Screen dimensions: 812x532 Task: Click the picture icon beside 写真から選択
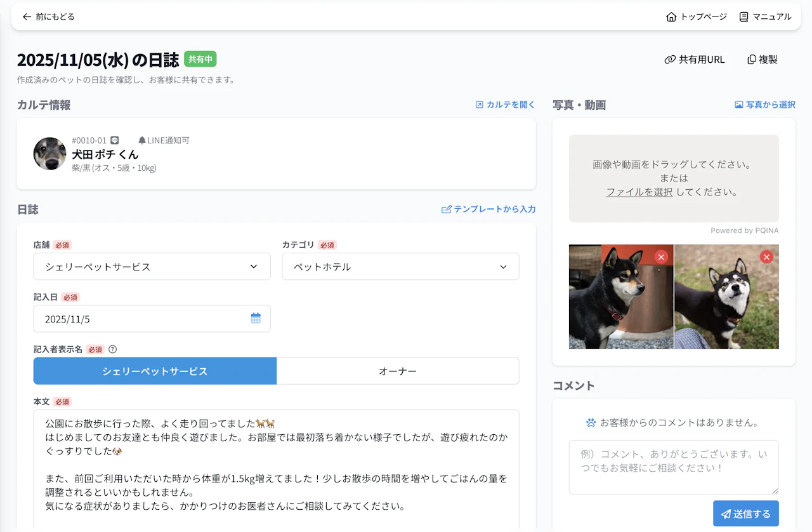[738, 104]
